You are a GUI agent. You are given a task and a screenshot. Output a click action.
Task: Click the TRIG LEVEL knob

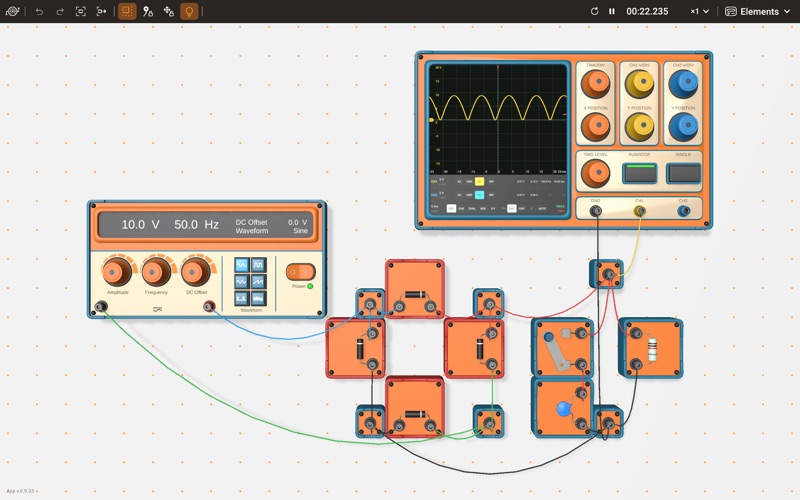(x=595, y=173)
